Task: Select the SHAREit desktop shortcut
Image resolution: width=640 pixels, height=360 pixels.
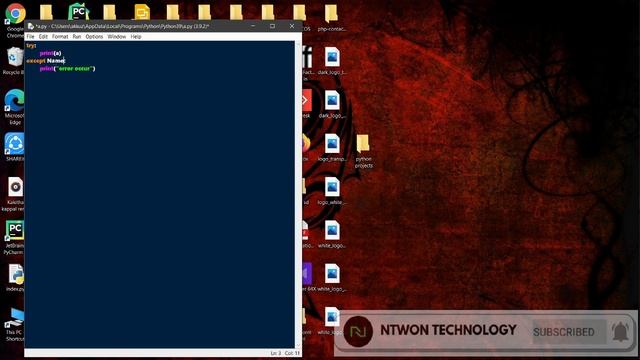Action: point(15,147)
